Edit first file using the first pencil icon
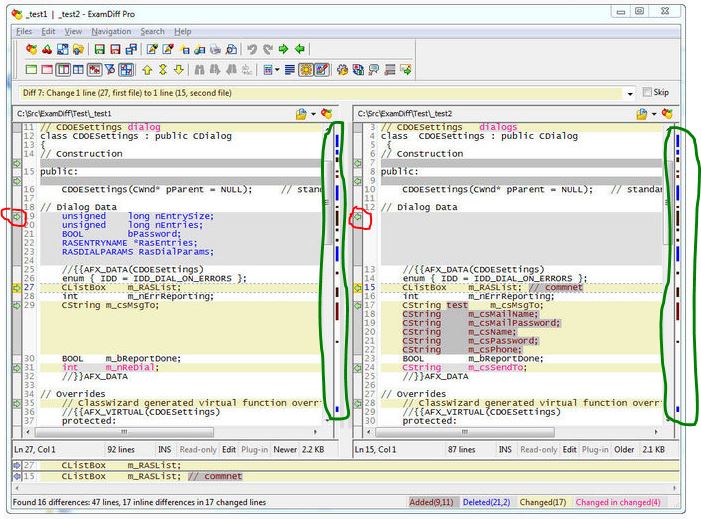701x519 pixels. coord(152,49)
